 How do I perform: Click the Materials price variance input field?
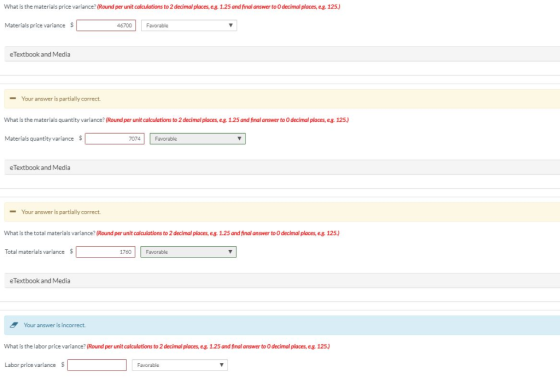coord(106,25)
